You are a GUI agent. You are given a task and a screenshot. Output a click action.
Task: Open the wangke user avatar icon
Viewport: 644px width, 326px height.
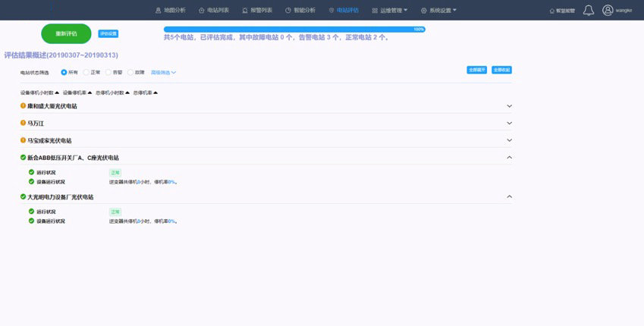click(608, 10)
